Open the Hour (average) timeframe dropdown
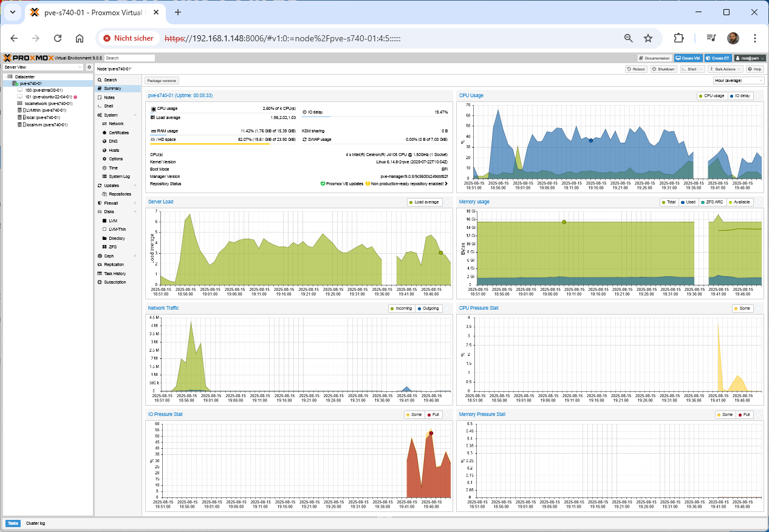The width and height of the screenshot is (769, 532). pos(739,80)
